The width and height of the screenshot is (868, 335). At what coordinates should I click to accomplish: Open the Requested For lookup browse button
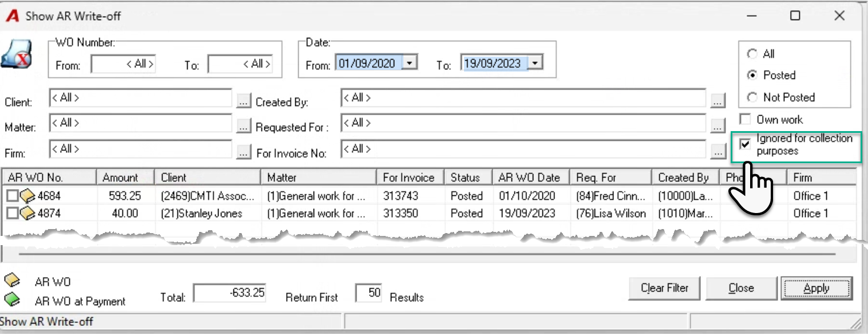tap(718, 125)
